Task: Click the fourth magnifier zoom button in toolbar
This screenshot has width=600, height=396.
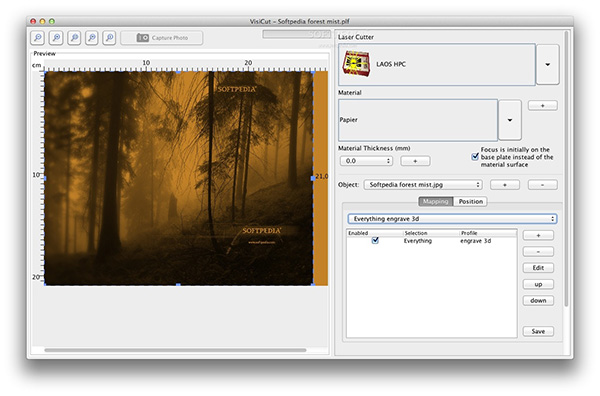Action: pyautogui.click(x=92, y=38)
